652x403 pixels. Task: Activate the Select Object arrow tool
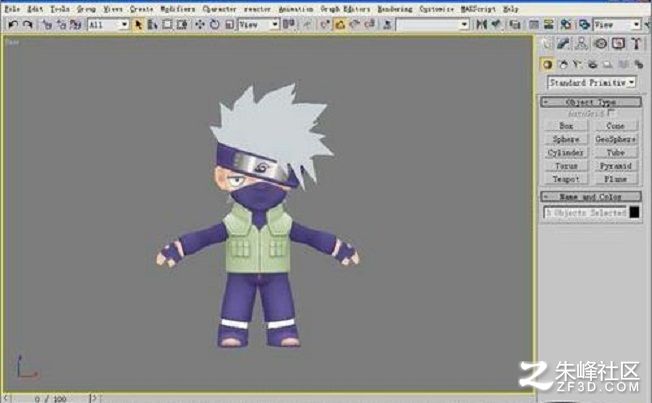pyautogui.click(x=138, y=25)
